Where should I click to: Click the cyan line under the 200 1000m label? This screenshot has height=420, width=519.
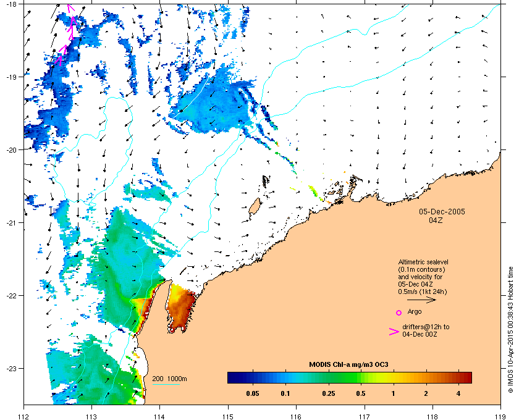click(166, 384)
